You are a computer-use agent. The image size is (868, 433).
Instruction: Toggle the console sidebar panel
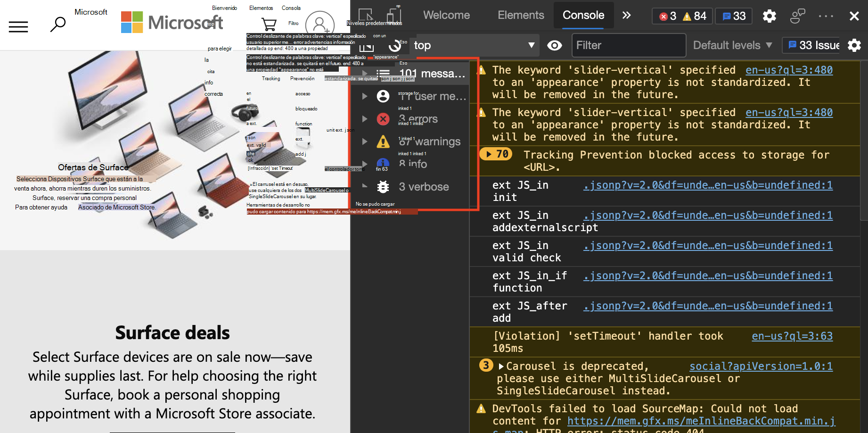click(x=367, y=46)
